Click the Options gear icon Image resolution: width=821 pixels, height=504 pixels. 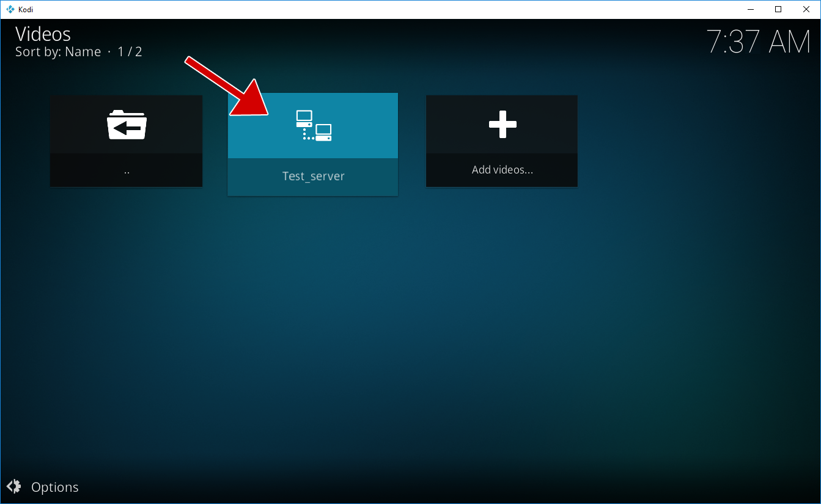click(x=14, y=487)
